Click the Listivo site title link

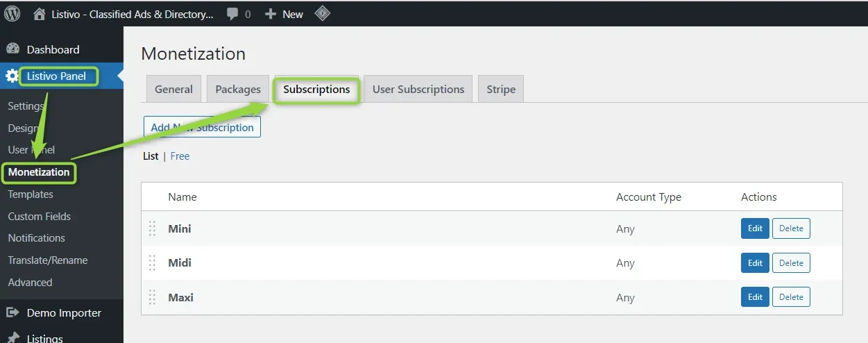(x=132, y=14)
